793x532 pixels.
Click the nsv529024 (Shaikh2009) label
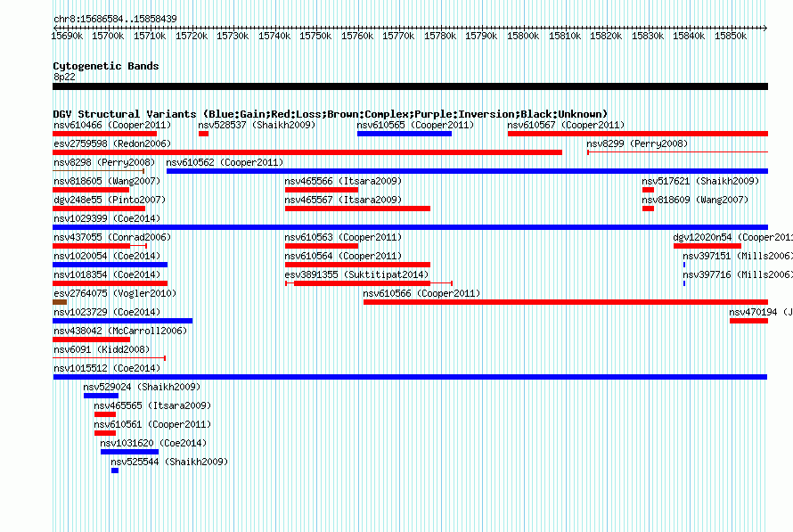(x=142, y=387)
